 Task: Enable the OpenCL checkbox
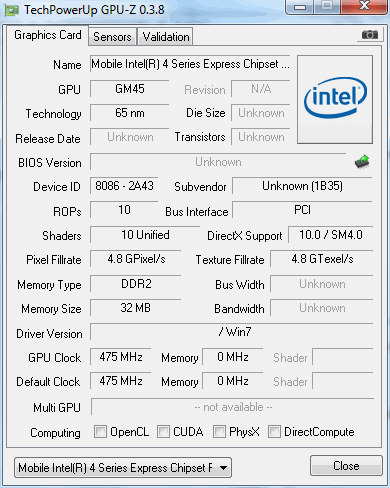(100, 431)
